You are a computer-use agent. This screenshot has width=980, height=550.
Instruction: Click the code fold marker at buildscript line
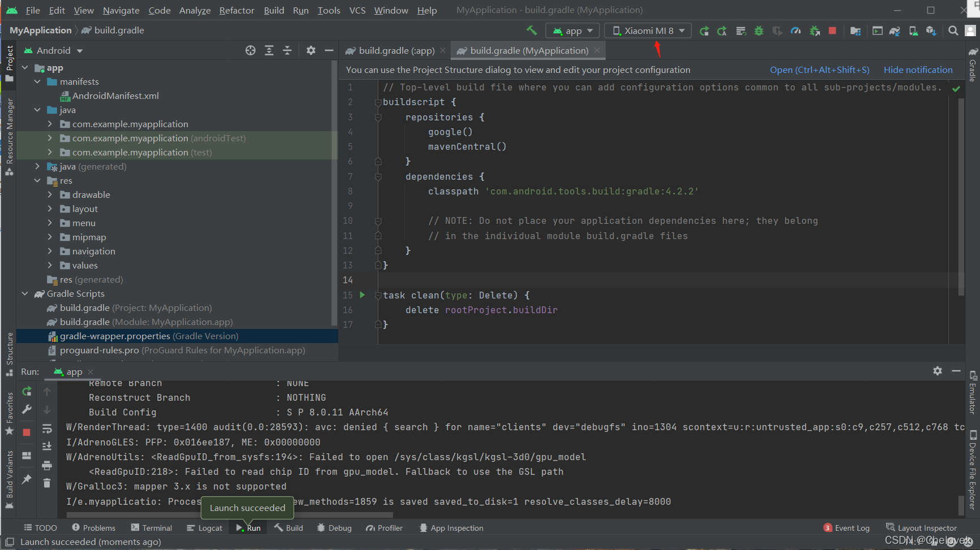pyautogui.click(x=378, y=102)
